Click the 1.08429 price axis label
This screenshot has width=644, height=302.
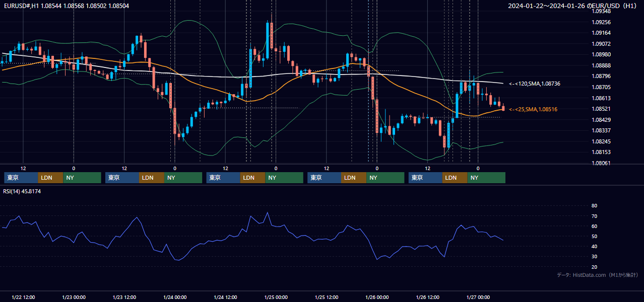point(601,120)
